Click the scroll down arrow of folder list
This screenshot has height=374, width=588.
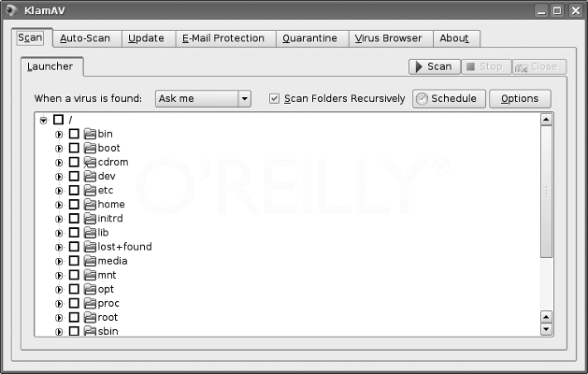click(546, 330)
